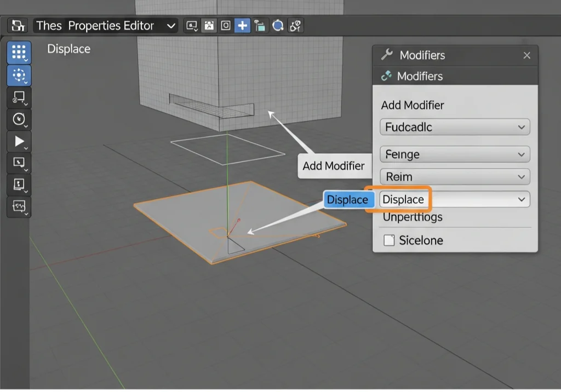The width and height of the screenshot is (561, 392).
Task: Click the image dropdown icon in header
Action: point(192,26)
